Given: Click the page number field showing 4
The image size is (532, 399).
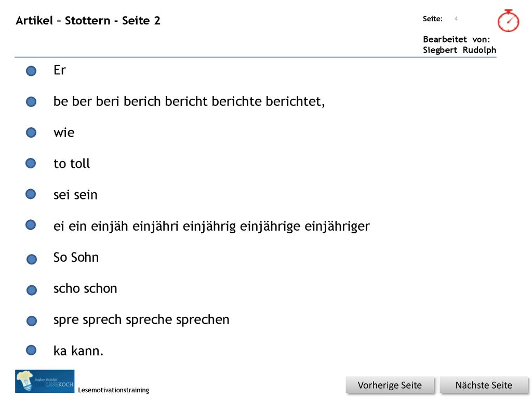Looking at the screenshot, I should coord(456,19).
